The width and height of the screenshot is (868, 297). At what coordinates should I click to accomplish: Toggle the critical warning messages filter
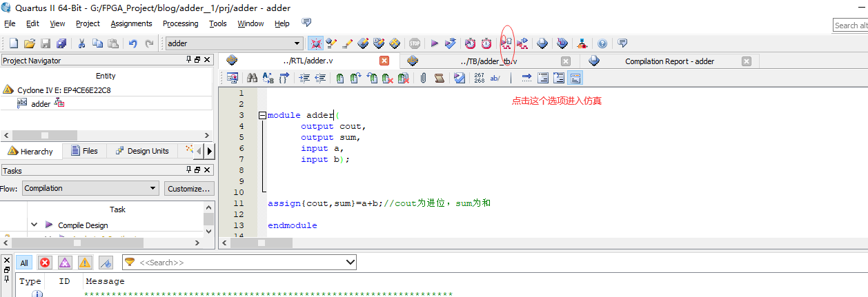[x=65, y=263]
